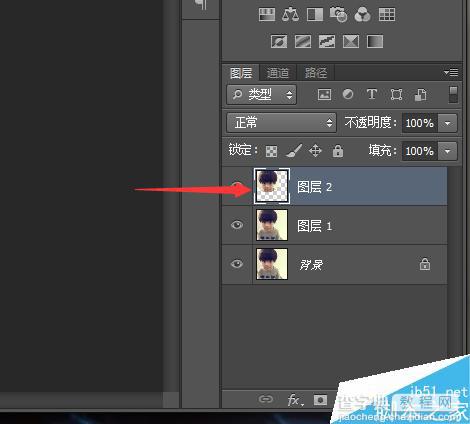Open the layers panel flyout menu
This screenshot has height=424, width=470.
click(451, 72)
